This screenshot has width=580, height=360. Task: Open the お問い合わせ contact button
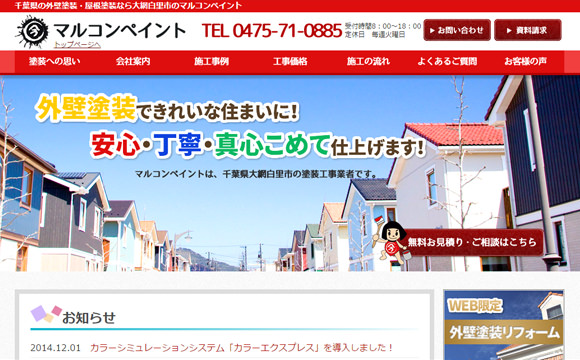457,30
